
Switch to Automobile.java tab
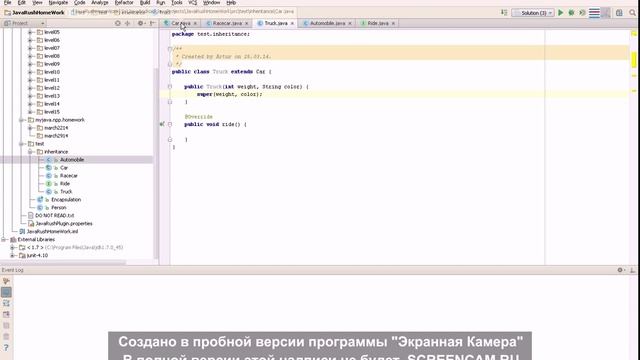coord(327,23)
